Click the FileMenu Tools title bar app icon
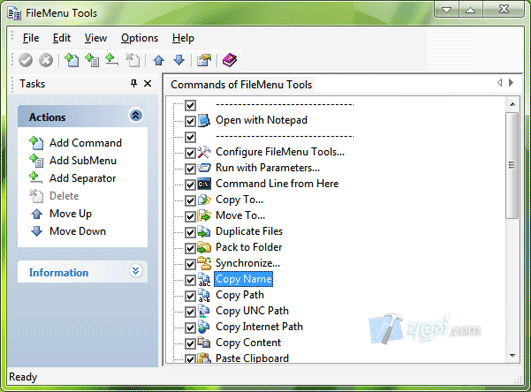 tap(14, 14)
